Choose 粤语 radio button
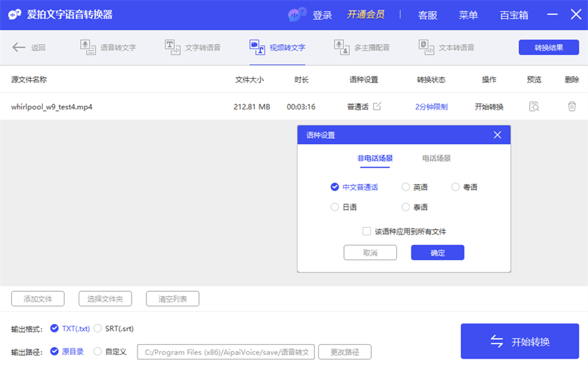 coord(456,187)
